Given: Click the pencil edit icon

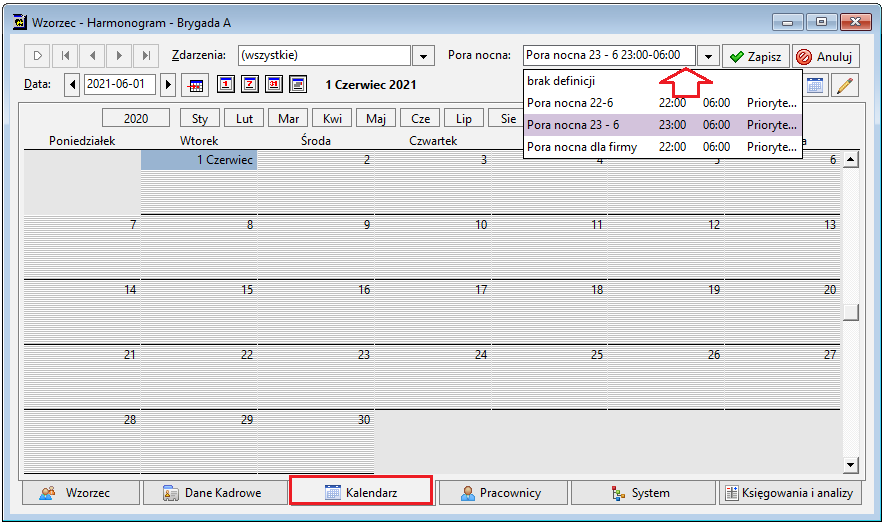Looking at the screenshot, I should pyautogui.click(x=844, y=86).
